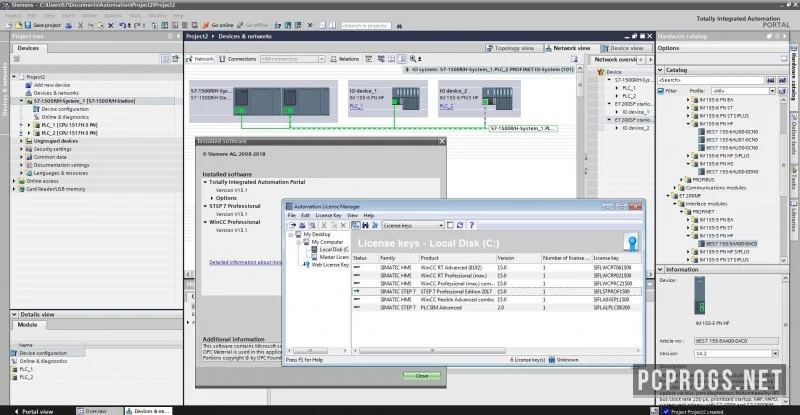The width and height of the screenshot is (800, 415).
Task: Click the Web License Key tree icon
Action: point(307,265)
